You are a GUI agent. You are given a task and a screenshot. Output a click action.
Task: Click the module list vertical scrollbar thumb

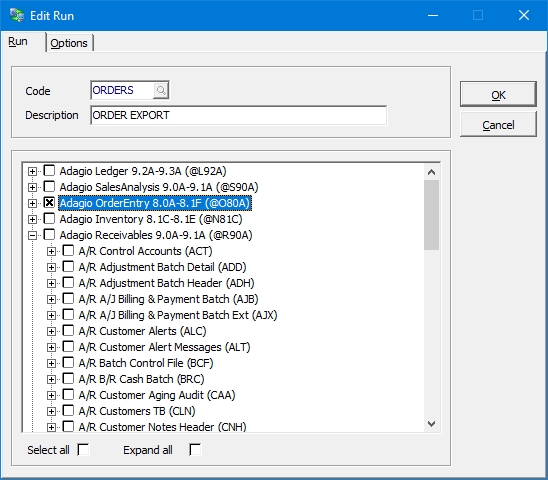(x=431, y=215)
